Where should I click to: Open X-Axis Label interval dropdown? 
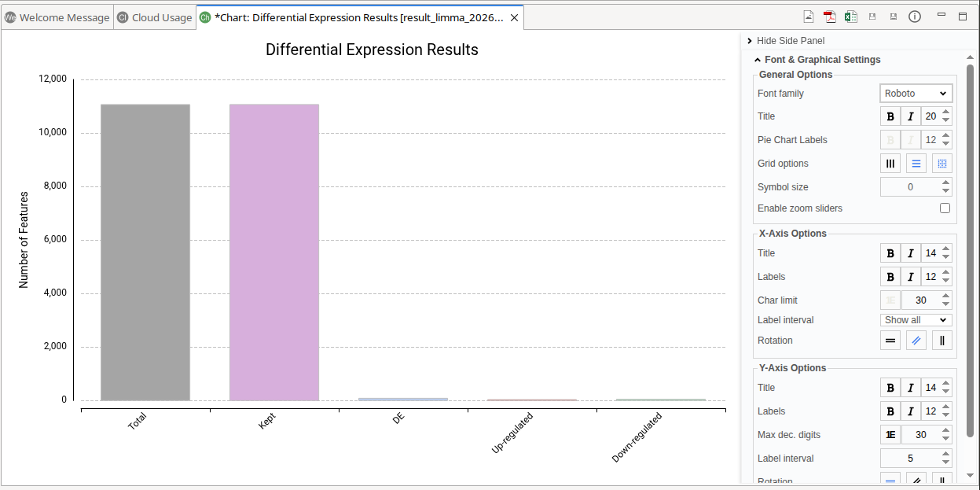[916, 320]
